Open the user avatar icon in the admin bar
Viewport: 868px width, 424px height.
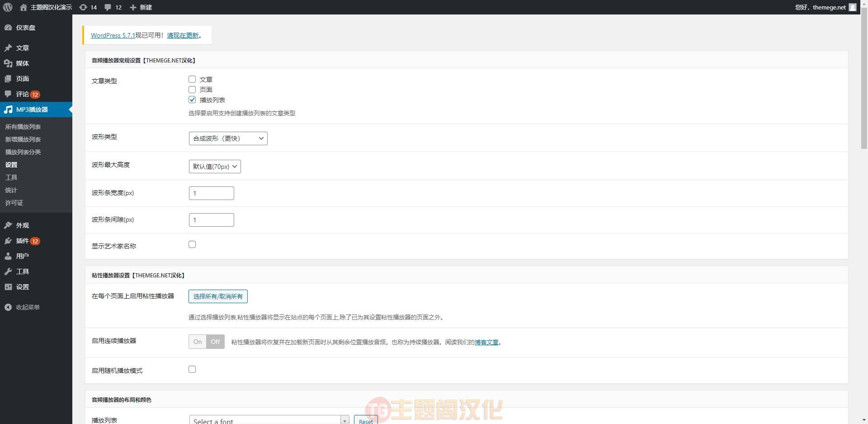(x=853, y=7)
